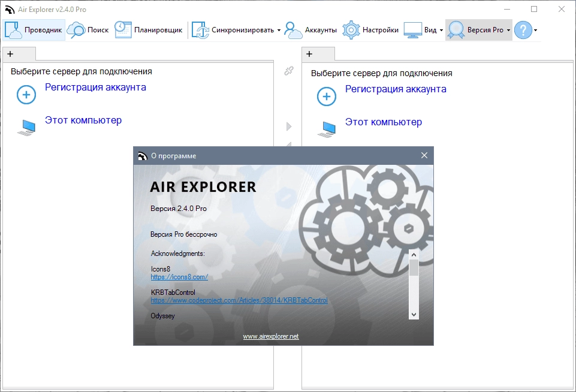
Task: Click the Версия Pro badge icon
Action: click(456, 30)
